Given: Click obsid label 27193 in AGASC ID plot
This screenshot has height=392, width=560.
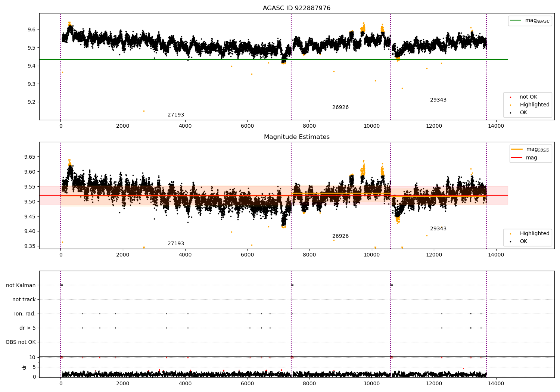Looking at the screenshot, I should coord(176,115).
